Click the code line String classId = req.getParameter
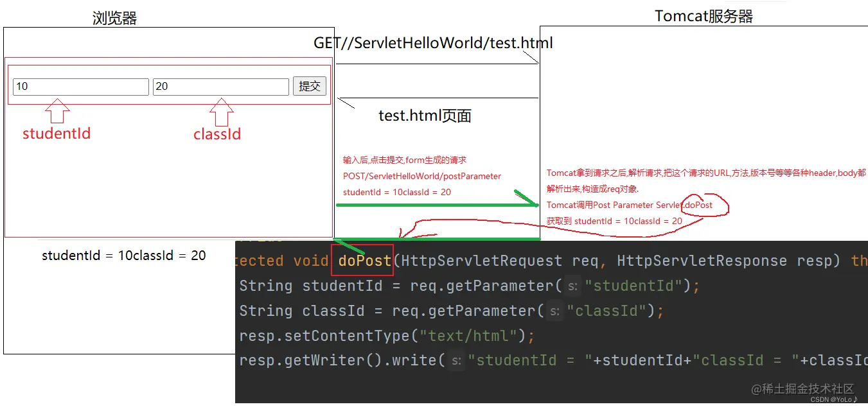Viewport: 868px width, 409px height. (x=451, y=311)
